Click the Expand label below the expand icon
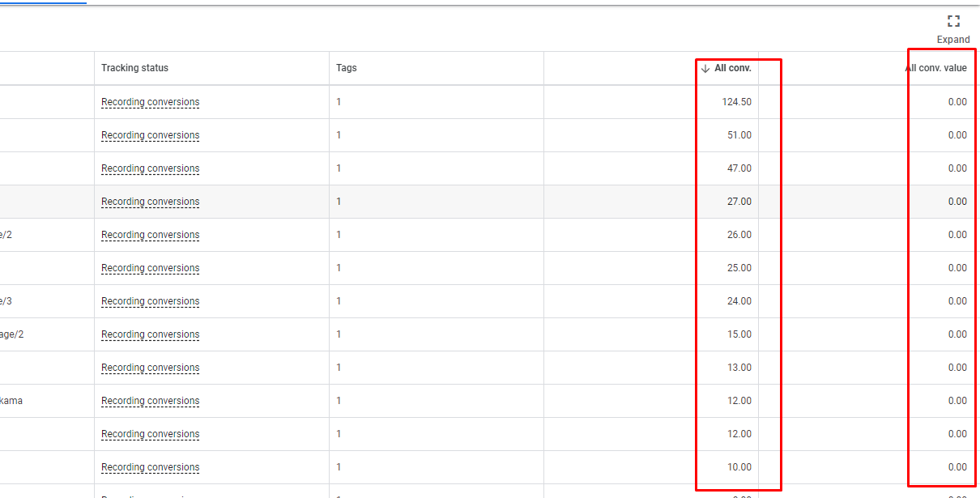This screenshot has width=980, height=498. [953, 39]
